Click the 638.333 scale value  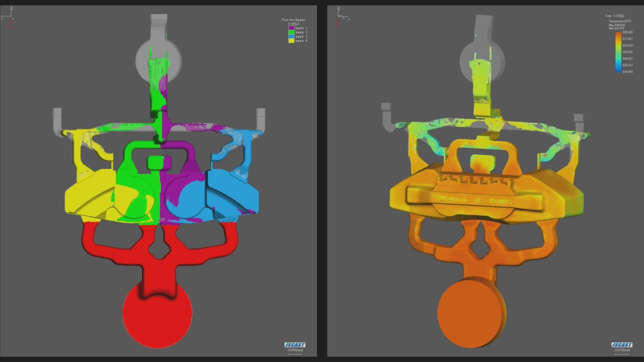coord(627,65)
